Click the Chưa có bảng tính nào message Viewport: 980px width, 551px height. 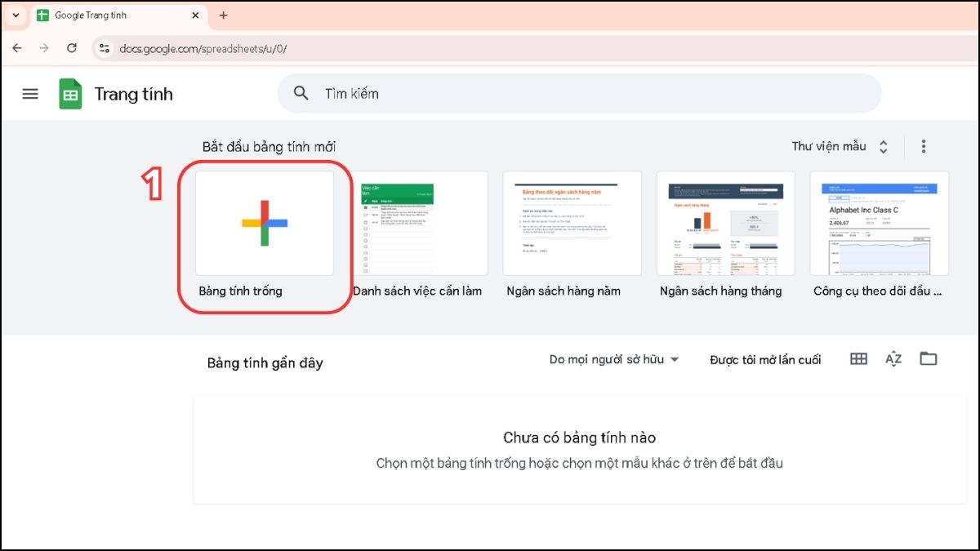tap(580, 438)
